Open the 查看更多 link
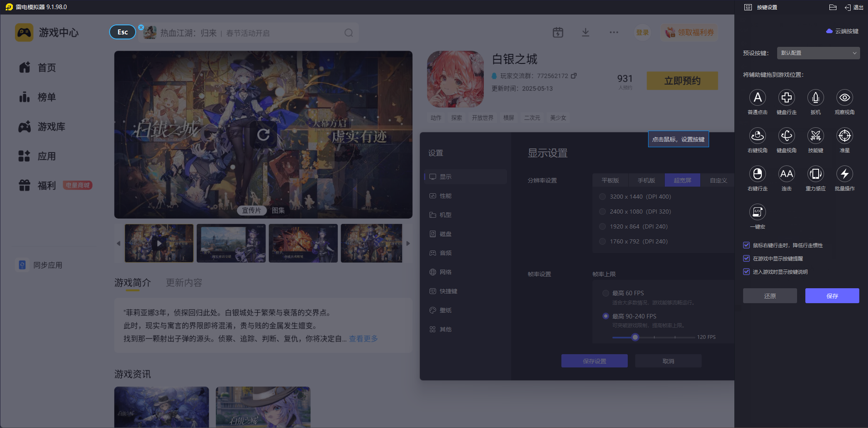This screenshot has height=428, width=868. 363,339
